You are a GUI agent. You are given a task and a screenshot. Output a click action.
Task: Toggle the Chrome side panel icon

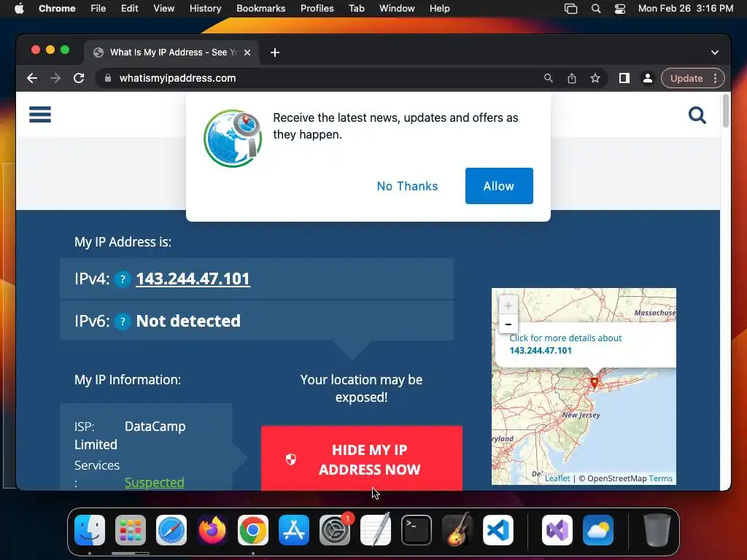point(624,78)
